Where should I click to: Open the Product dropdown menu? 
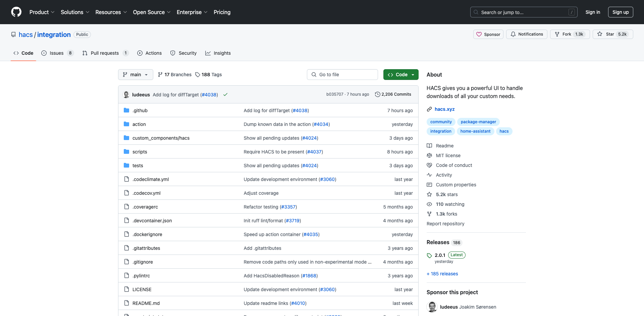(42, 12)
